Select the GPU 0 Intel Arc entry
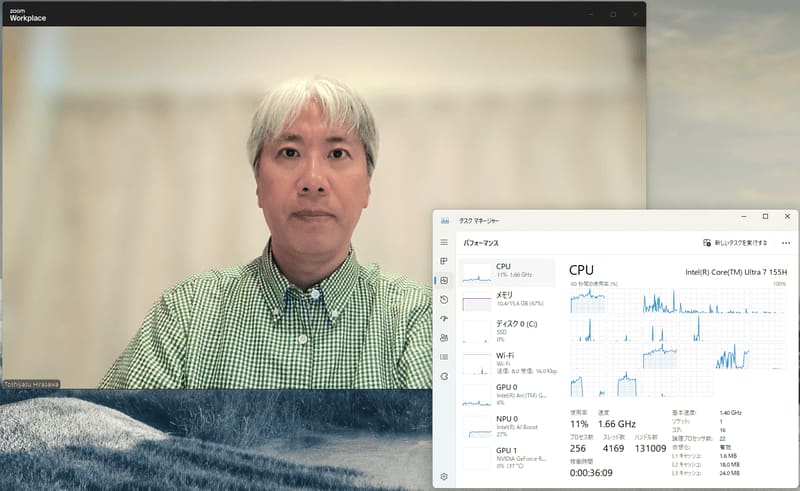The image size is (800, 491). [x=507, y=395]
